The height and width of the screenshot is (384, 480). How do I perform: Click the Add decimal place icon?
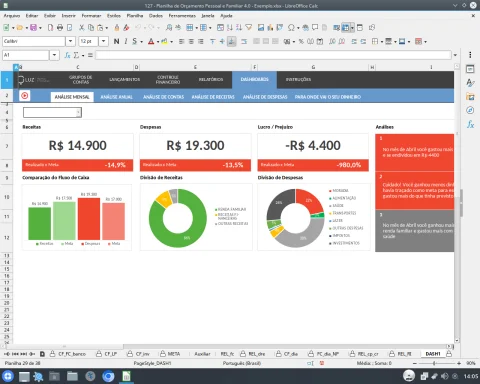(332, 41)
